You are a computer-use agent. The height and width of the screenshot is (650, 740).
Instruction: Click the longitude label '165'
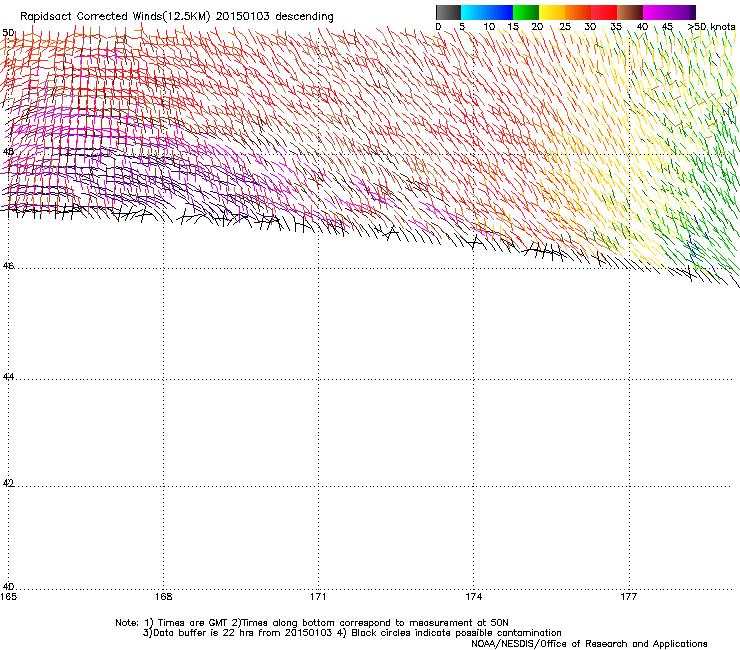tap(8, 597)
